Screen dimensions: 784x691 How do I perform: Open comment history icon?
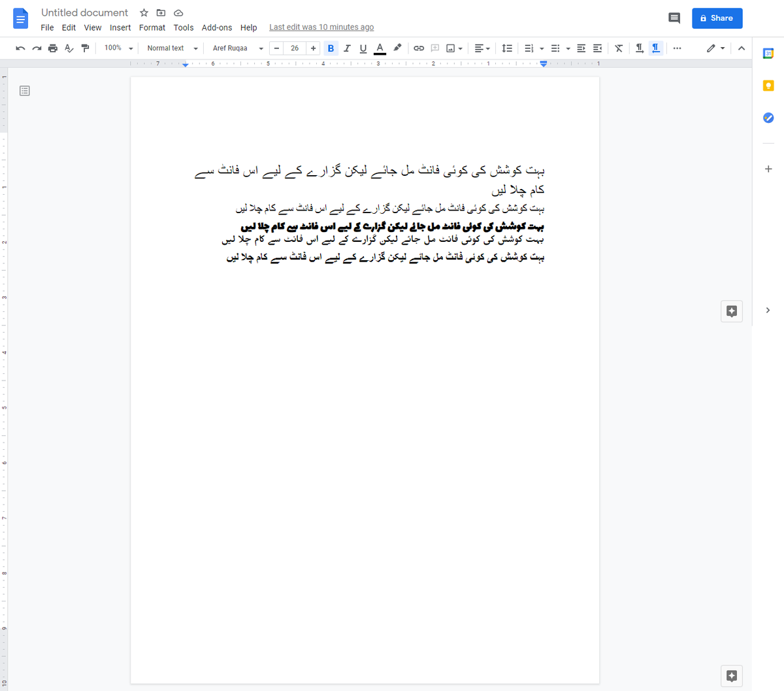(674, 18)
